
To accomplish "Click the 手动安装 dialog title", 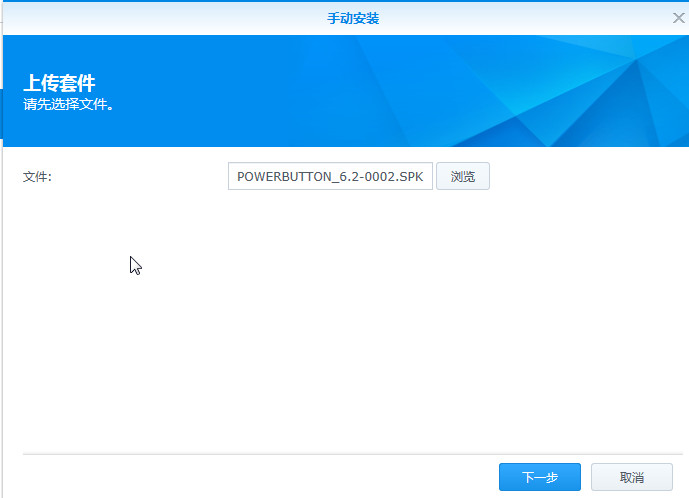I will (353, 18).
